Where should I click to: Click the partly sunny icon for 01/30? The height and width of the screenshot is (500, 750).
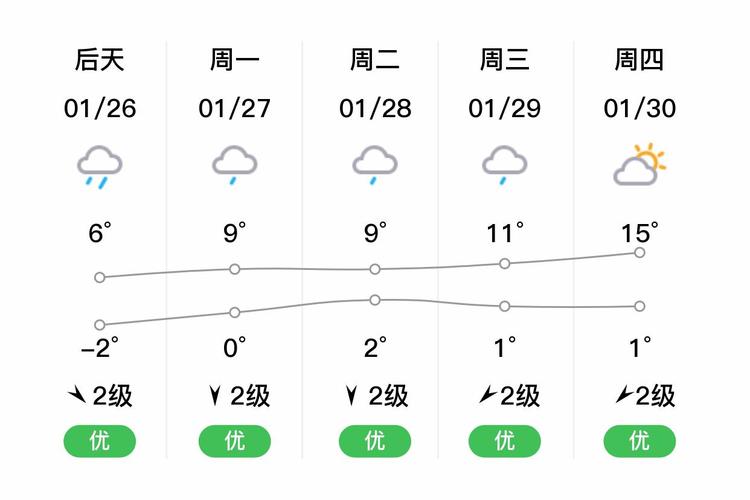pos(639,165)
